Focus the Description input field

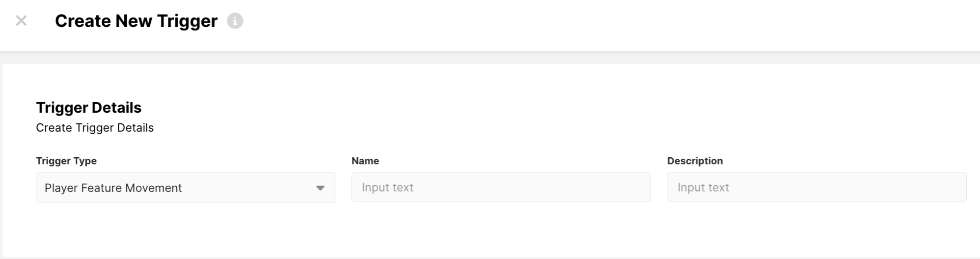tap(816, 187)
